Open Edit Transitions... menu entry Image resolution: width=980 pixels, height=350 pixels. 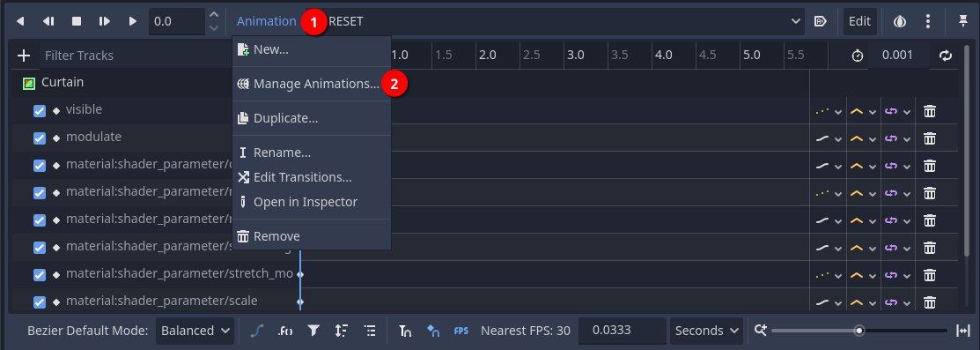(x=311, y=177)
